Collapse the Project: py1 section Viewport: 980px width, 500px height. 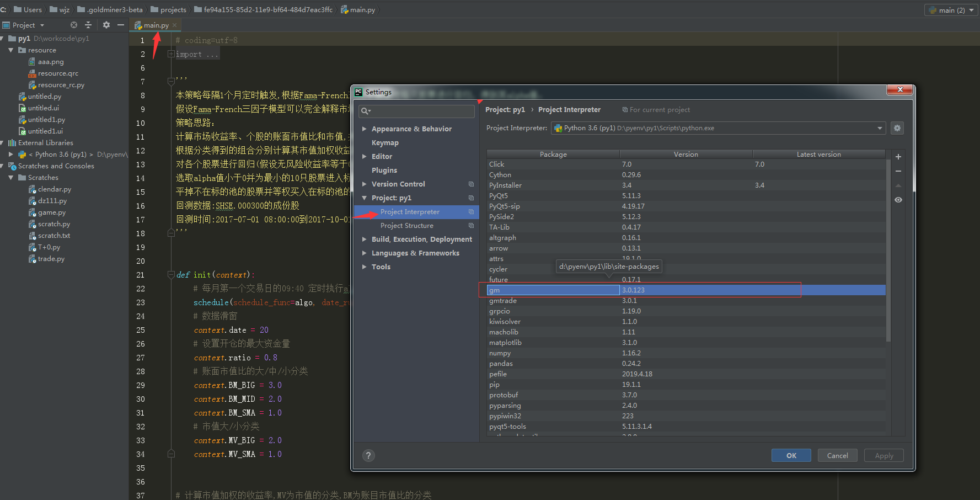(364, 198)
